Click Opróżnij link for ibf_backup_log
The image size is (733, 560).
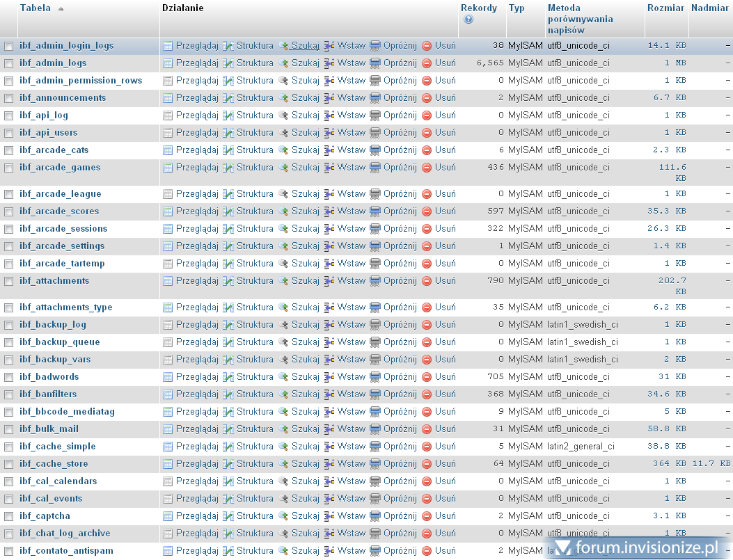pyautogui.click(x=400, y=325)
